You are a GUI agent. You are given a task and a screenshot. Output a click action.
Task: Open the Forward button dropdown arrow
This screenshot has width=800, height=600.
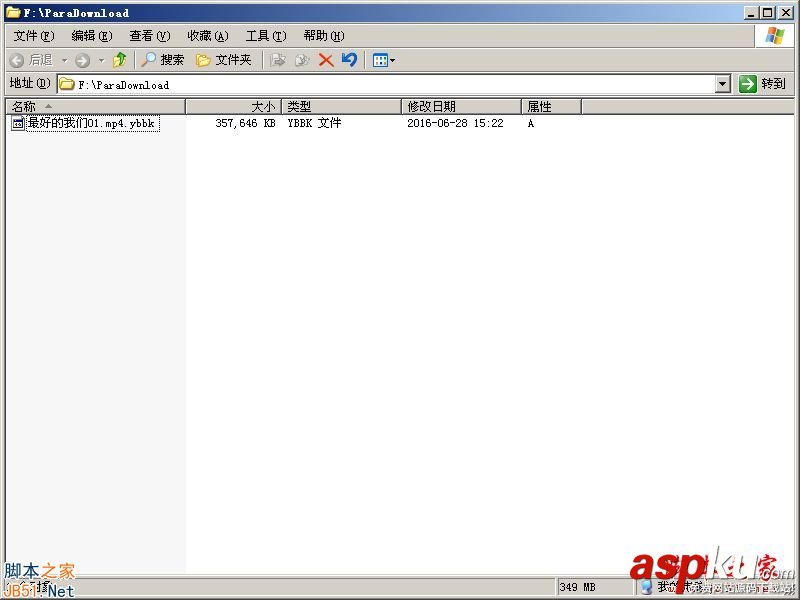coord(102,59)
